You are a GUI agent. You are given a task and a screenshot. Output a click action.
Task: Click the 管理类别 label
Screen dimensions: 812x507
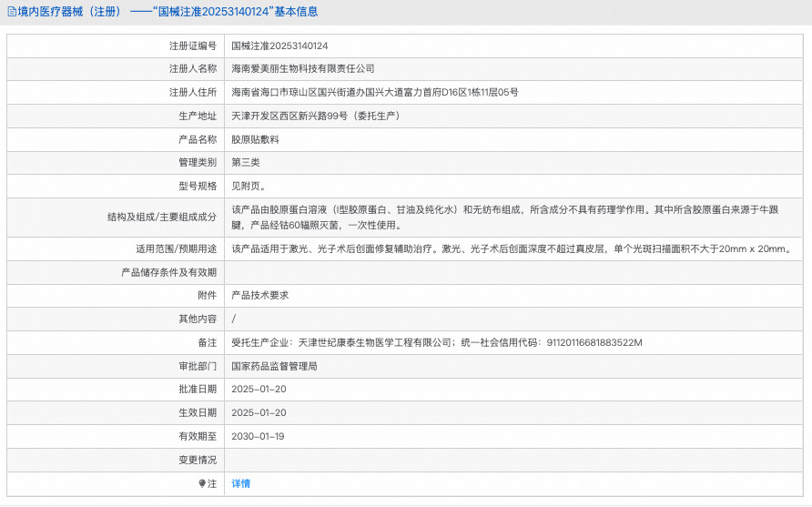198,162
